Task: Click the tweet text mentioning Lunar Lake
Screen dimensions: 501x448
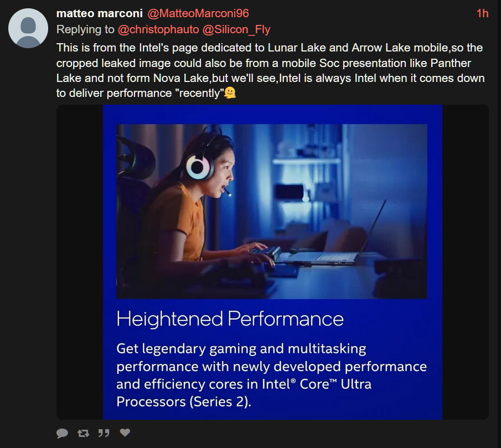Action: click(x=270, y=70)
